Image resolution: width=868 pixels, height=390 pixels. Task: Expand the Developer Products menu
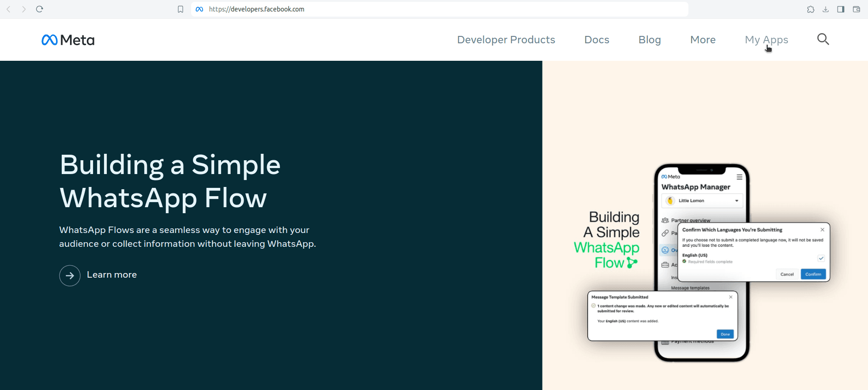pos(506,40)
